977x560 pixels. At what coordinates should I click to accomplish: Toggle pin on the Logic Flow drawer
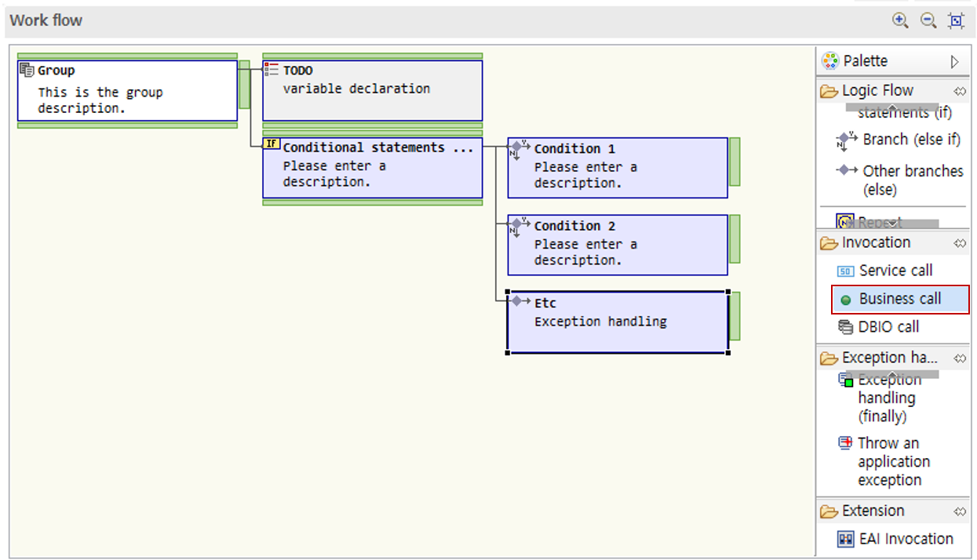[960, 91]
